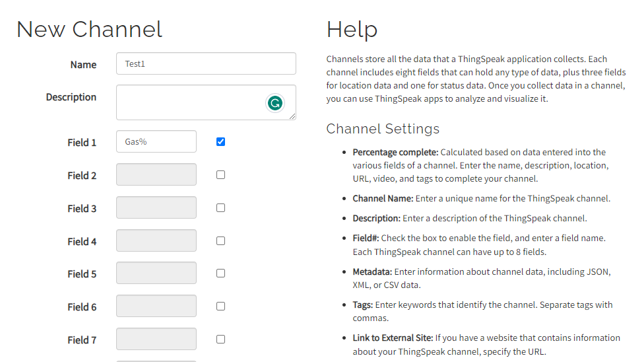The image size is (644, 362).
Task: Activate the Field 7 checkbox
Action: [x=220, y=339]
